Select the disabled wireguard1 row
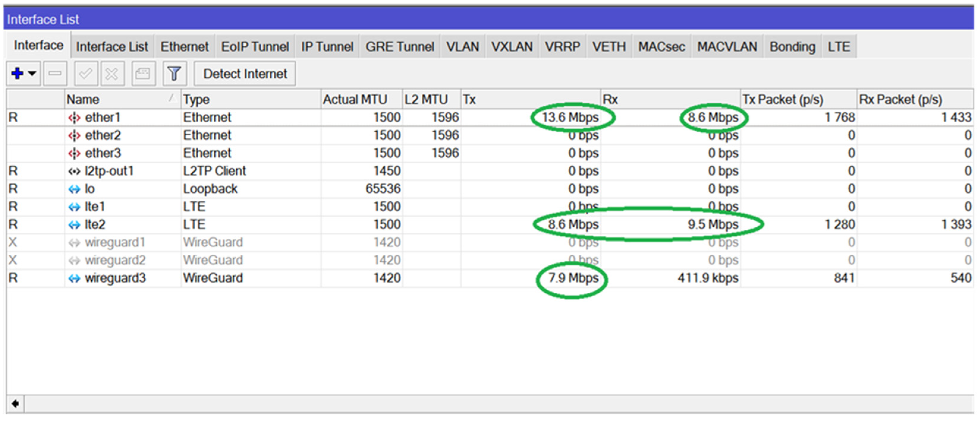 click(115, 243)
